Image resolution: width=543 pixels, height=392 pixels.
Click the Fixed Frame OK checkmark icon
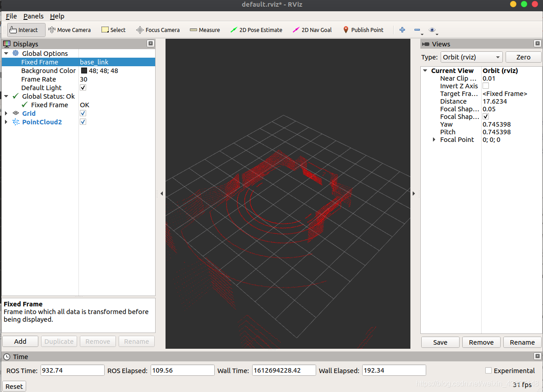click(x=24, y=105)
